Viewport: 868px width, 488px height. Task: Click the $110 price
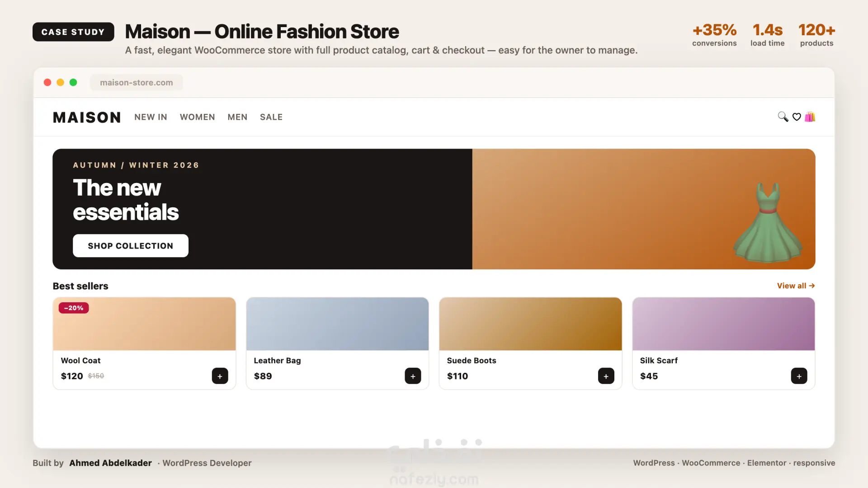click(x=458, y=376)
